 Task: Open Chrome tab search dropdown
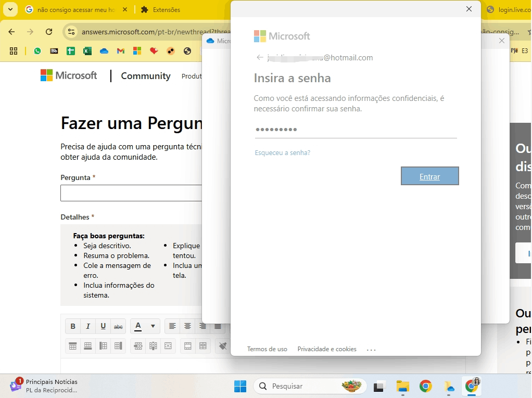tap(10, 9)
